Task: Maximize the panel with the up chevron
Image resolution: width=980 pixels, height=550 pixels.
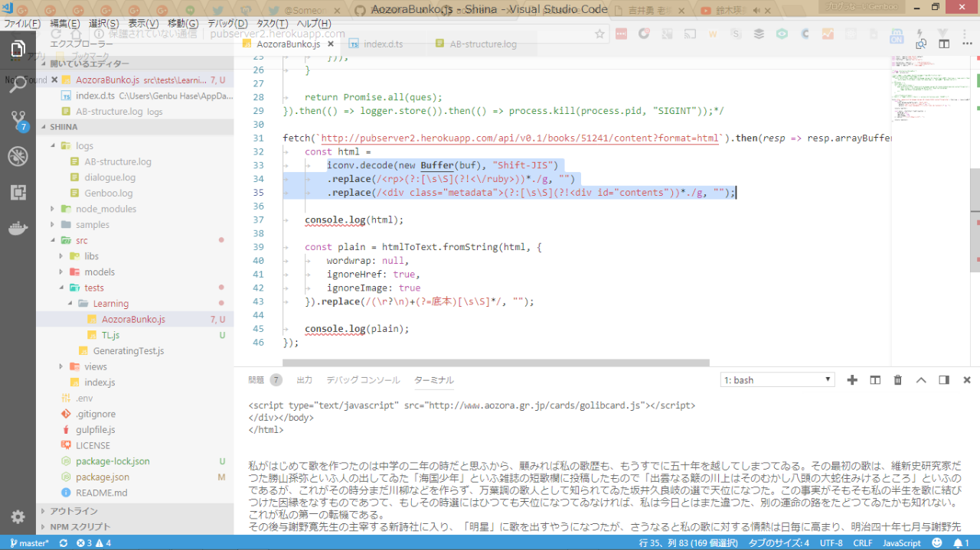Action: pyautogui.click(x=921, y=380)
